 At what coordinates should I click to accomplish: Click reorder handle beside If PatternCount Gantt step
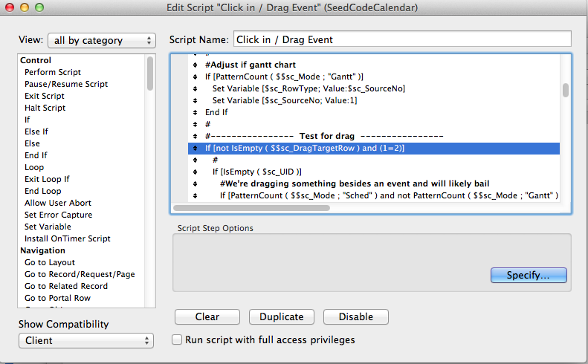[x=195, y=77]
